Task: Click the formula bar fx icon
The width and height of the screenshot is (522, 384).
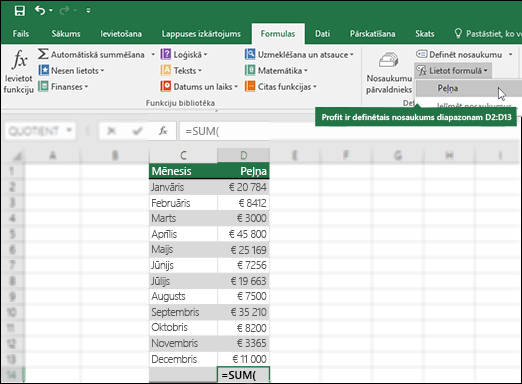Action: [x=163, y=131]
